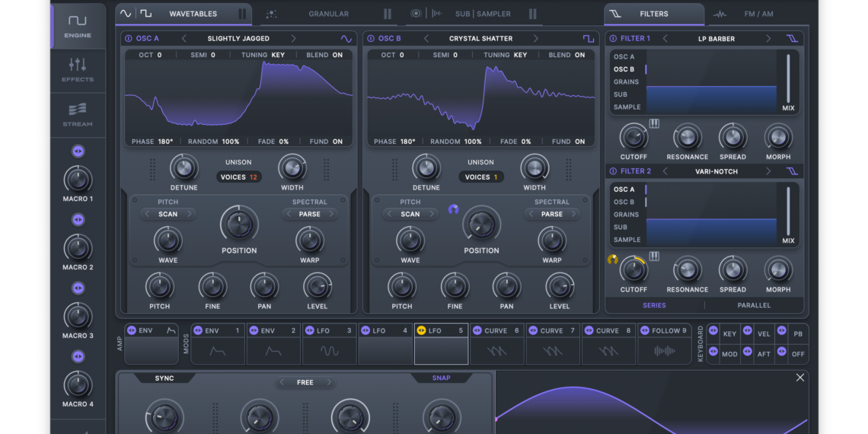Click the keyboard tracking icon beside Filter 1 cutoff
868x434 pixels.
click(x=654, y=124)
